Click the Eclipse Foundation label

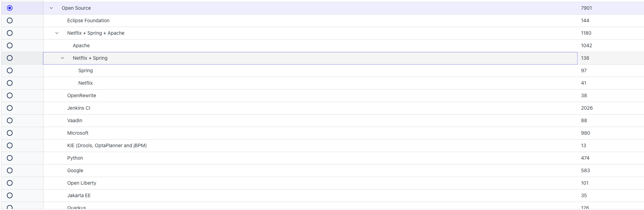[x=88, y=20]
